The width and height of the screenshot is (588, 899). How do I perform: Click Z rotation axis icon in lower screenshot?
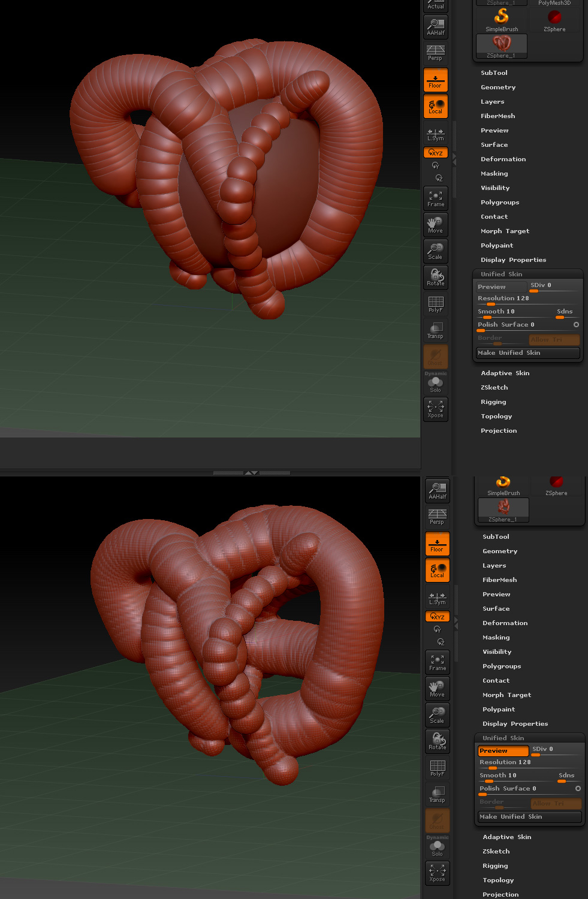pyautogui.click(x=441, y=642)
